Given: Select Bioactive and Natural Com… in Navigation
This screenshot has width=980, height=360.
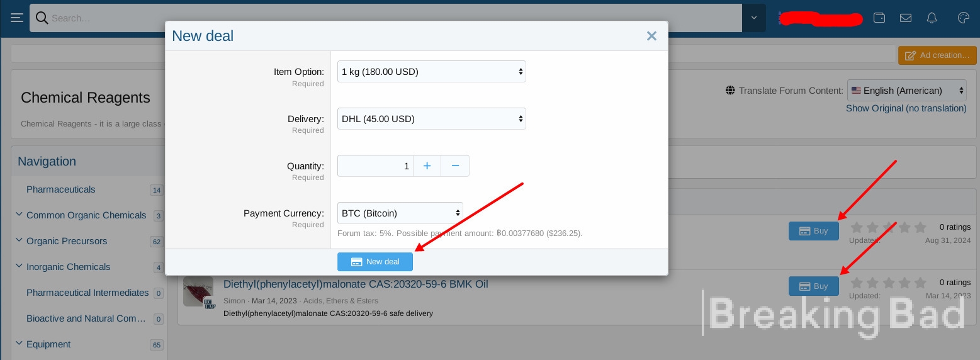Looking at the screenshot, I should point(86,318).
